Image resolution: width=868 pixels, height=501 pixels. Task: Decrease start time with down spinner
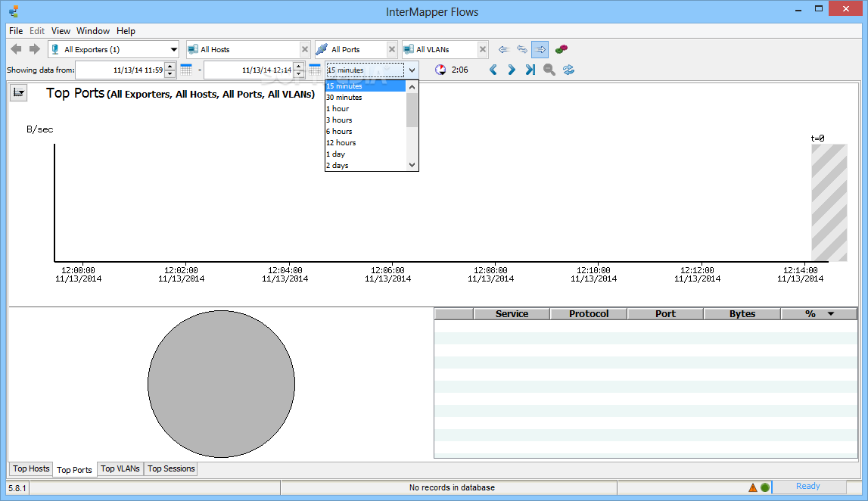(170, 74)
